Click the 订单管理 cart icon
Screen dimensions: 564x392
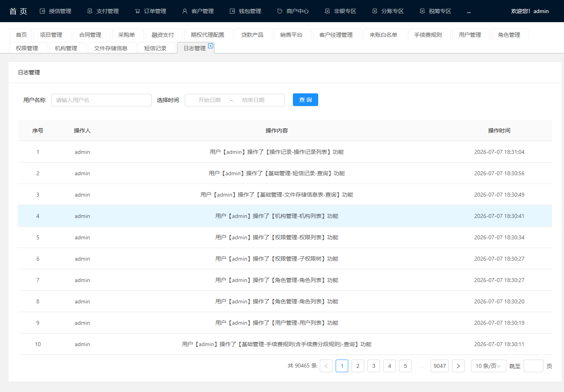click(137, 11)
